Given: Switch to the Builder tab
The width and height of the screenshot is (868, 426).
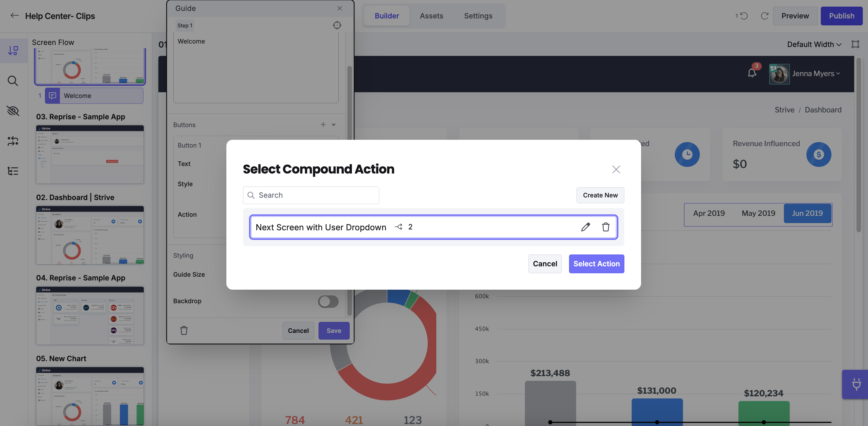Looking at the screenshot, I should (387, 16).
